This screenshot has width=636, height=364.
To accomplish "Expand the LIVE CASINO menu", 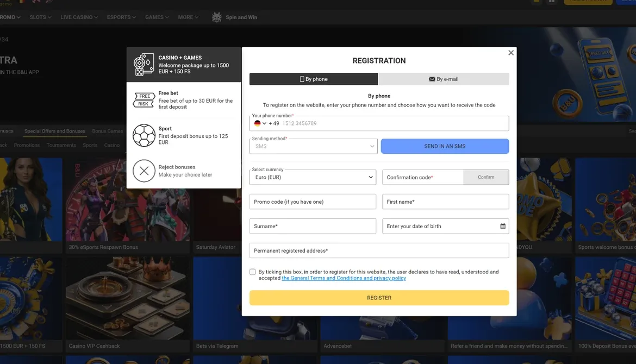I will (x=79, y=17).
